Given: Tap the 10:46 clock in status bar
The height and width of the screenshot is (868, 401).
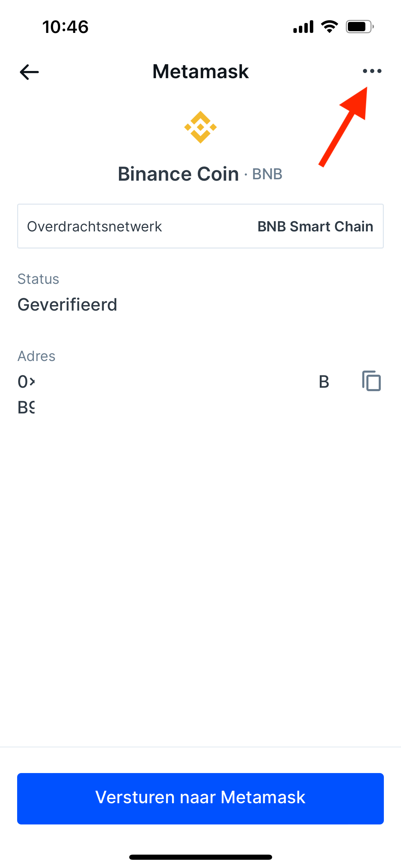Looking at the screenshot, I should point(65,27).
